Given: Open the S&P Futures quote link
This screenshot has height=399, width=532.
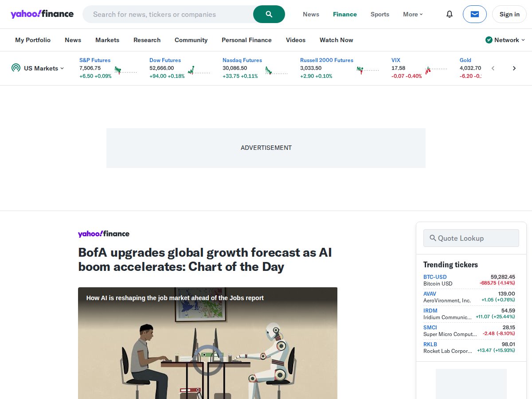Looking at the screenshot, I should tap(95, 60).
